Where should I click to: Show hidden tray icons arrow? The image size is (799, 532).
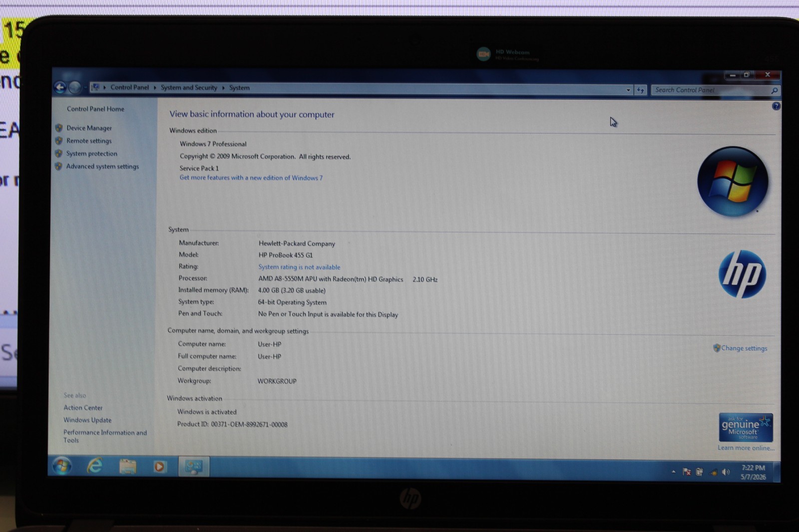tap(674, 471)
